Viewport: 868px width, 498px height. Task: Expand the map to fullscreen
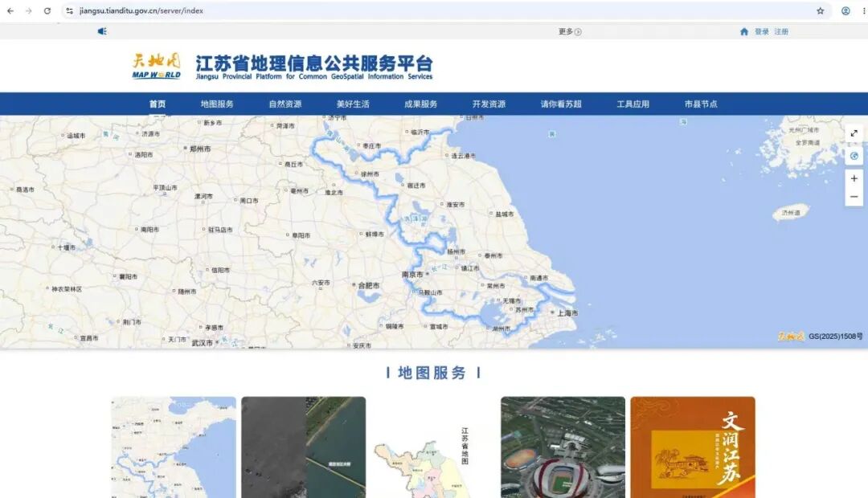(x=854, y=133)
